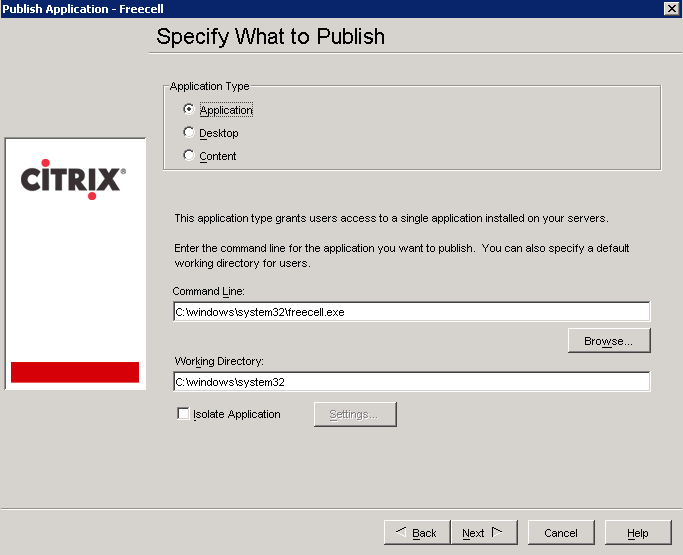683x555 pixels.
Task: Click the 'Command Line:' label
Action: click(209, 291)
